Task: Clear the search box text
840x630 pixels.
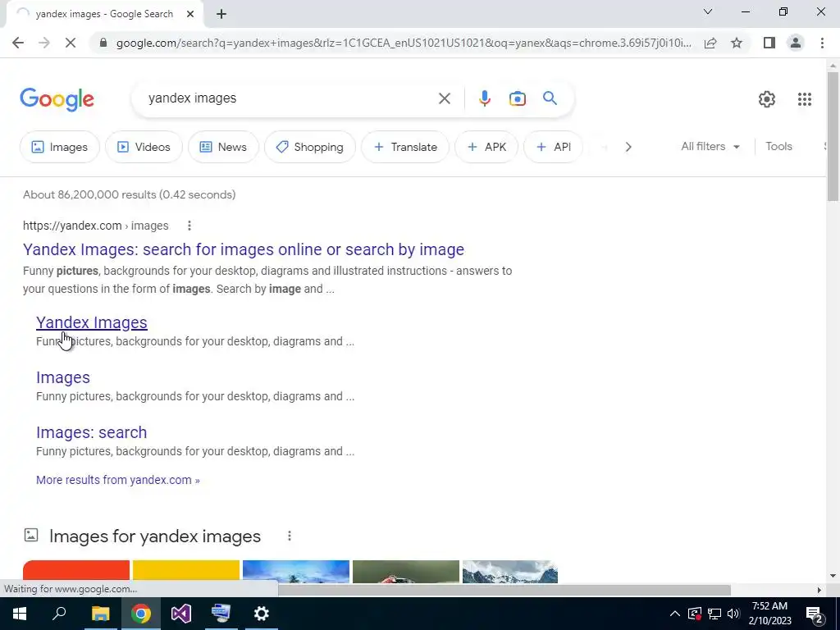Action: (x=444, y=98)
